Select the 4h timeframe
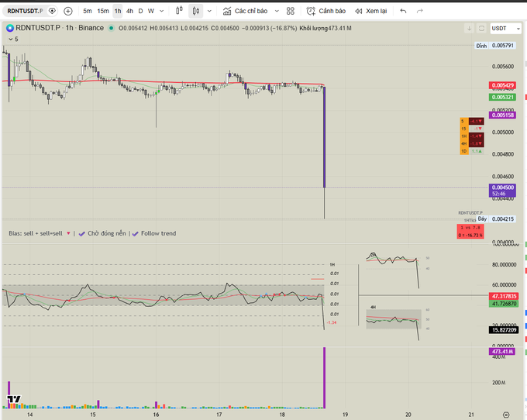The width and height of the screenshot is (527, 420). pos(129,11)
